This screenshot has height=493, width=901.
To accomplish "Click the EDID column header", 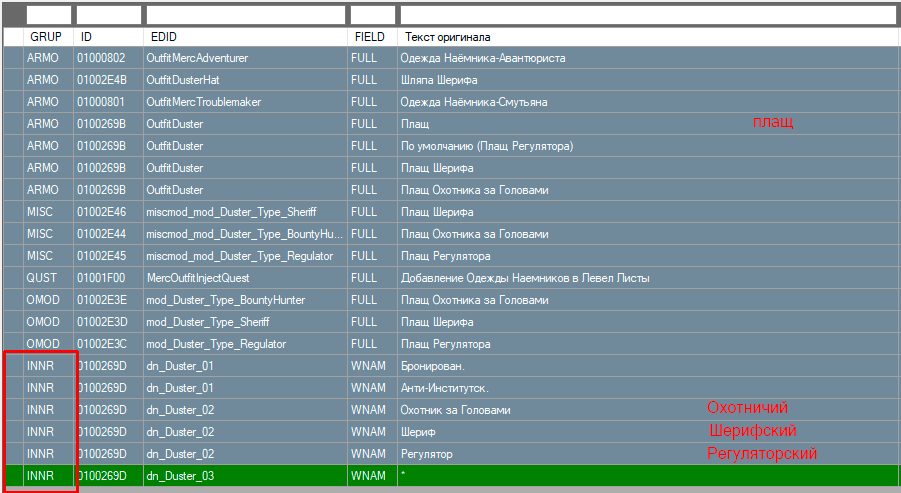I will (245, 37).
